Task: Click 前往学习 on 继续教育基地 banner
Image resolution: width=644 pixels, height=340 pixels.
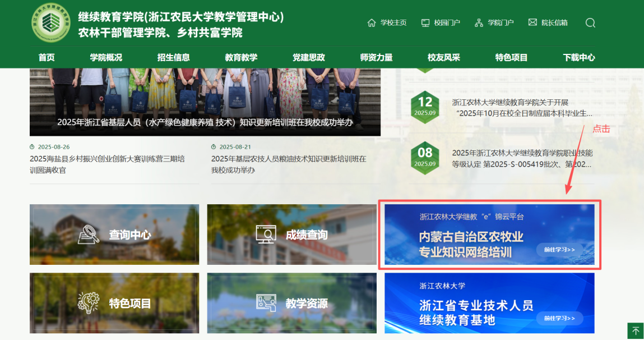Action: pyautogui.click(x=559, y=319)
